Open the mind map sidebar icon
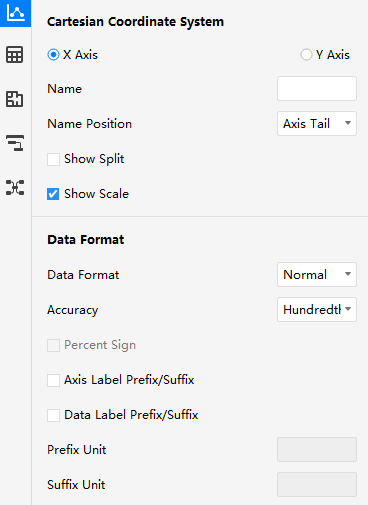Screen dimensions: 368x505 pyautogui.click(x=15, y=187)
